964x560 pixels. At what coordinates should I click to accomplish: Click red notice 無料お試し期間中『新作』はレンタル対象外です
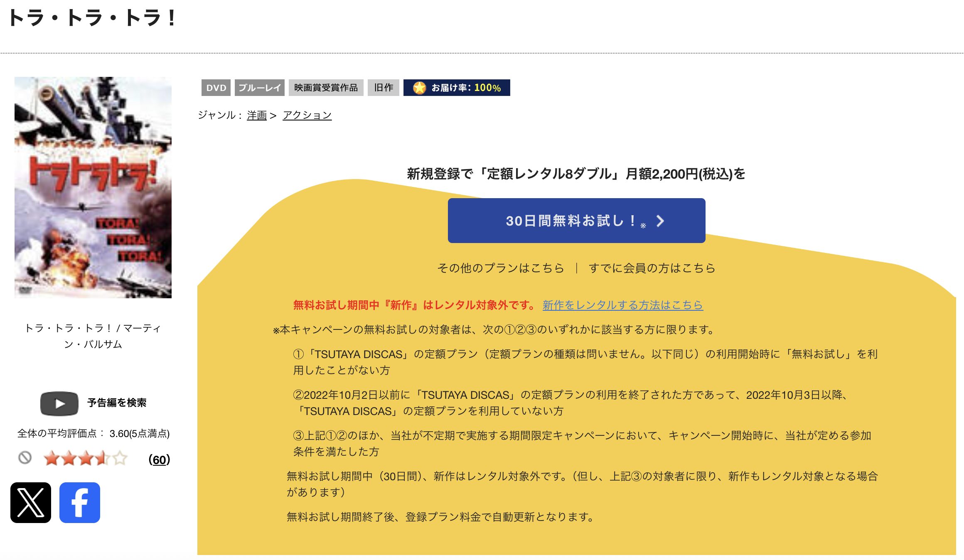415,305
